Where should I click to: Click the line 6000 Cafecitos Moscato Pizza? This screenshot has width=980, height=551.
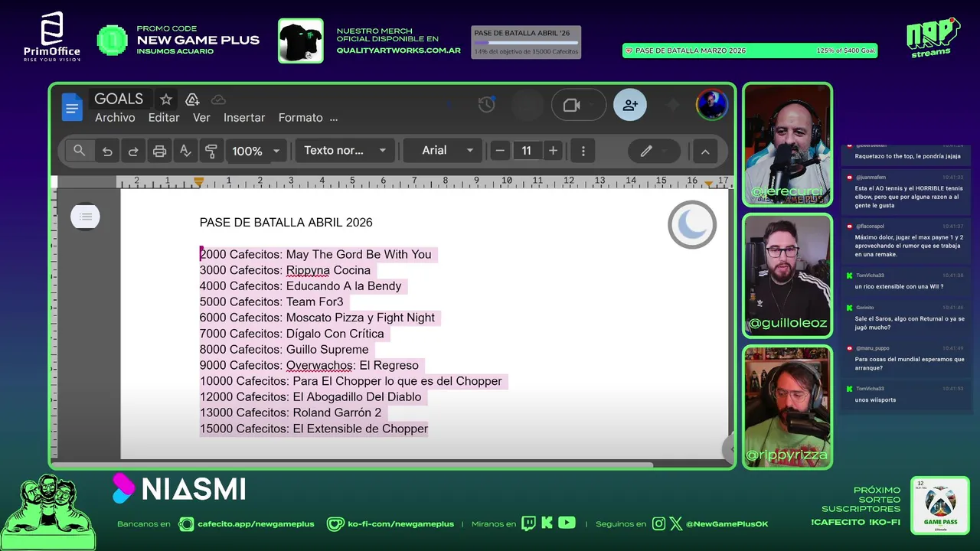tap(317, 318)
